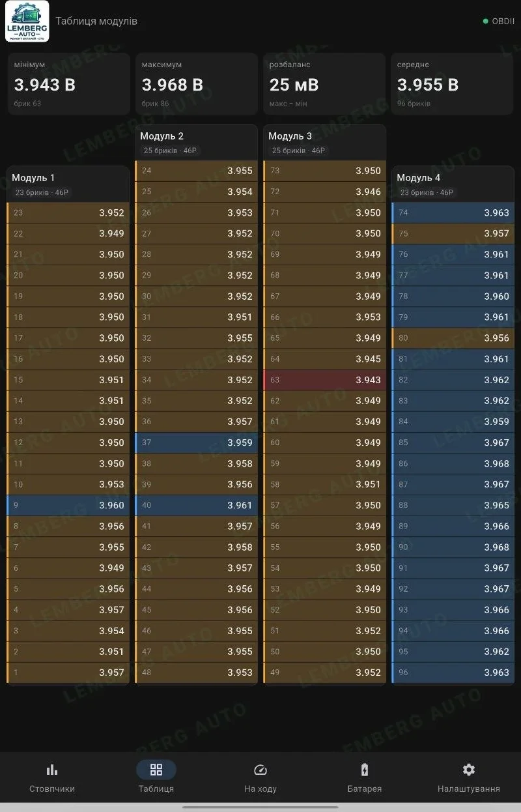
Task: Go to the Налаштування tab label
Action: [x=469, y=789]
